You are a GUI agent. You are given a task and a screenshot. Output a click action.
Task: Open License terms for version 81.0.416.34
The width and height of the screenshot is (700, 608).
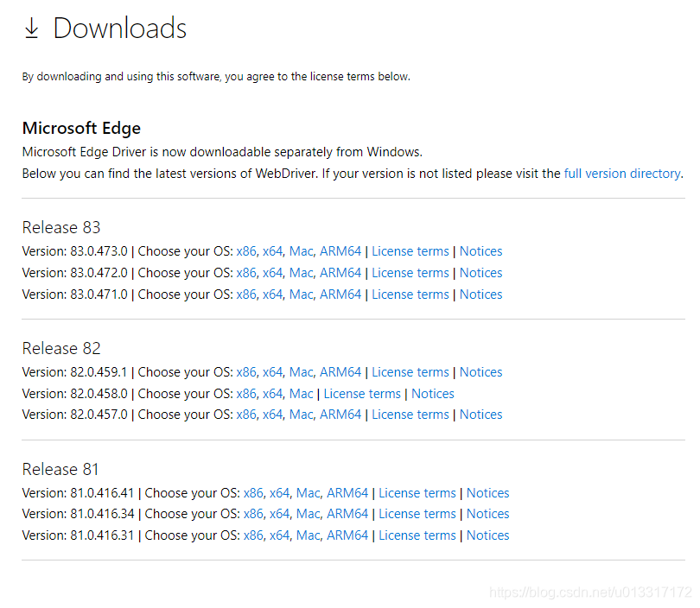pos(417,514)
